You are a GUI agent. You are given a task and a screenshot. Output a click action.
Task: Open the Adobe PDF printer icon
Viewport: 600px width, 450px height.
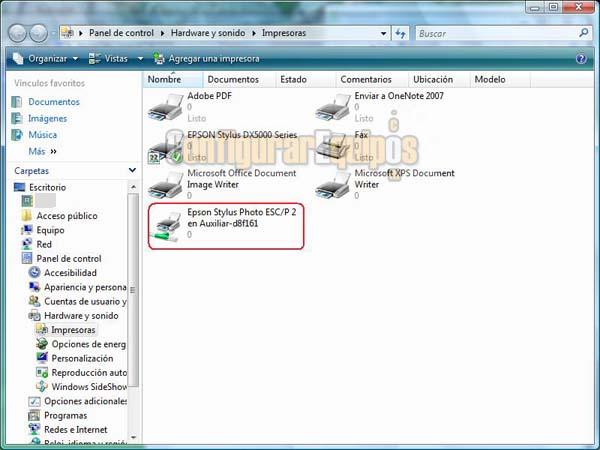click(166, 108)
